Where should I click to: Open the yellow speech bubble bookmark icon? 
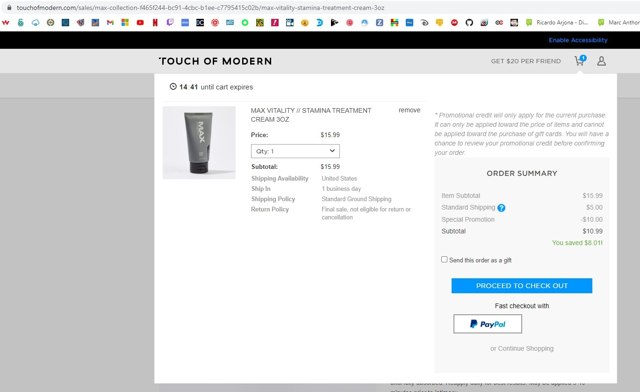pos(439,22)
